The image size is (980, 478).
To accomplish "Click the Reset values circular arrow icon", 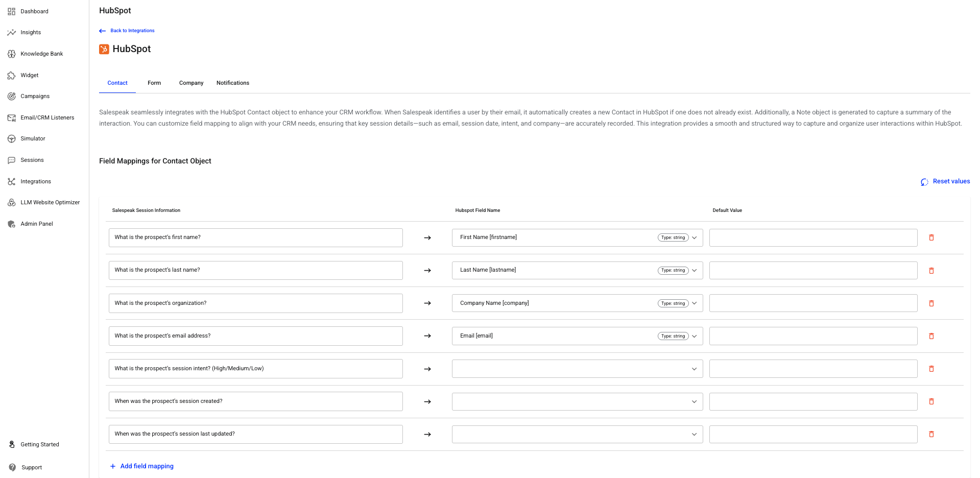I will tap(924, 182).
